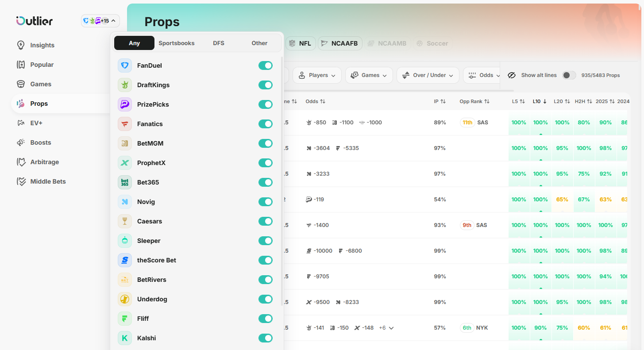The image size is (644, 350).
Task: Click the Fliff logo icon
Action: click(125, 319)
